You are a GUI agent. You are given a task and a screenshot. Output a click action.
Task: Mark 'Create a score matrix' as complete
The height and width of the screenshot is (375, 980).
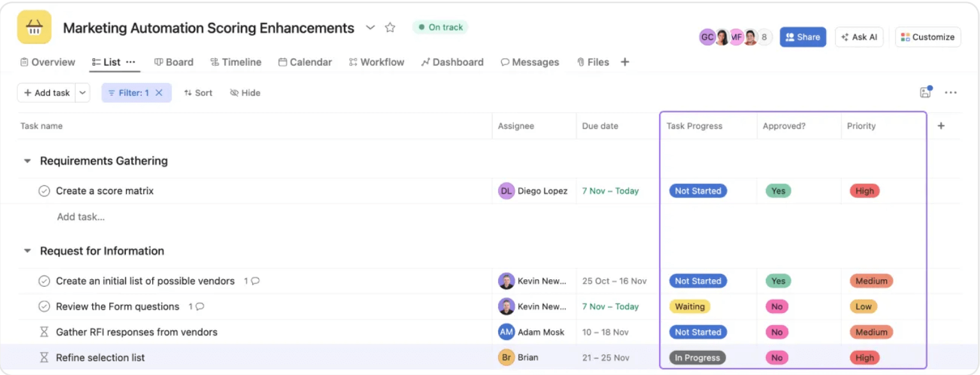pos(43,190)
